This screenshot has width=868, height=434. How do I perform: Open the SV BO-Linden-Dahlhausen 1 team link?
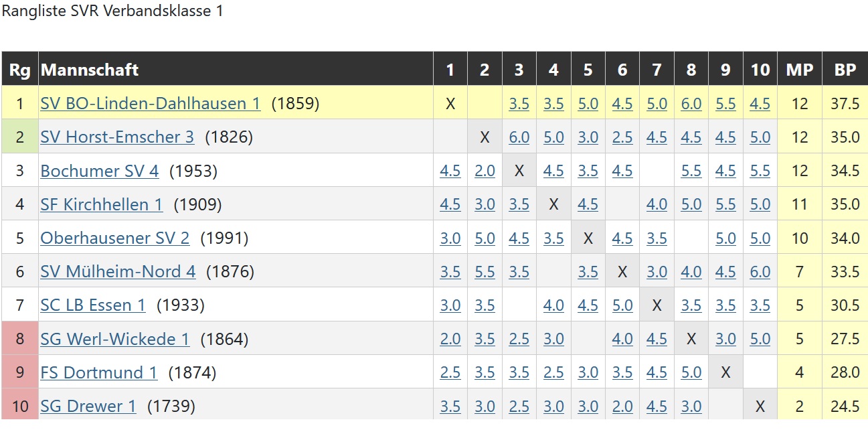(x=150, y=103)
